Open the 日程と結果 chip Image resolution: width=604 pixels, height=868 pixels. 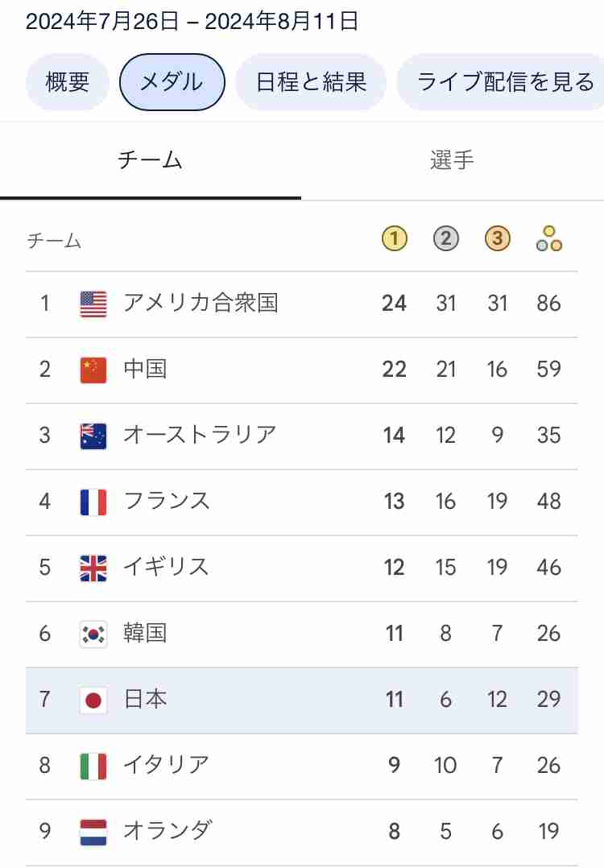(x=311, y=82)
